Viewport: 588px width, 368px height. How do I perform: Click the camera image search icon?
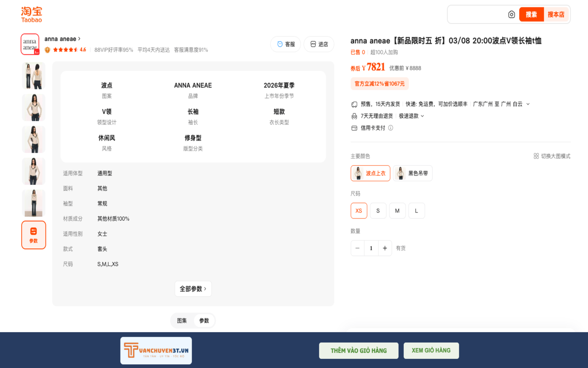pyautogui.click(x=512, y=15)
